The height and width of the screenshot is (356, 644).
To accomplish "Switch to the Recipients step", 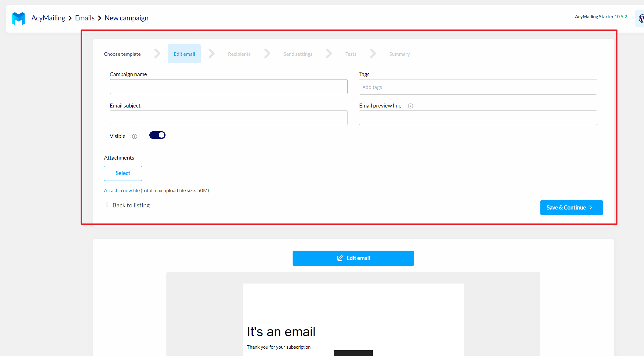I will (239, 54).
